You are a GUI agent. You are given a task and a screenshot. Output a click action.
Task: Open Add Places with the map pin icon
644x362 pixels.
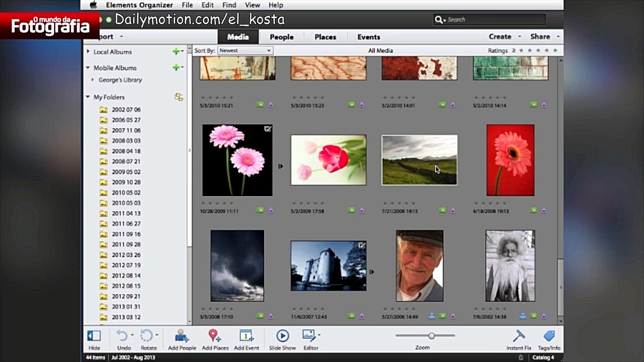[x=215, y=336]
